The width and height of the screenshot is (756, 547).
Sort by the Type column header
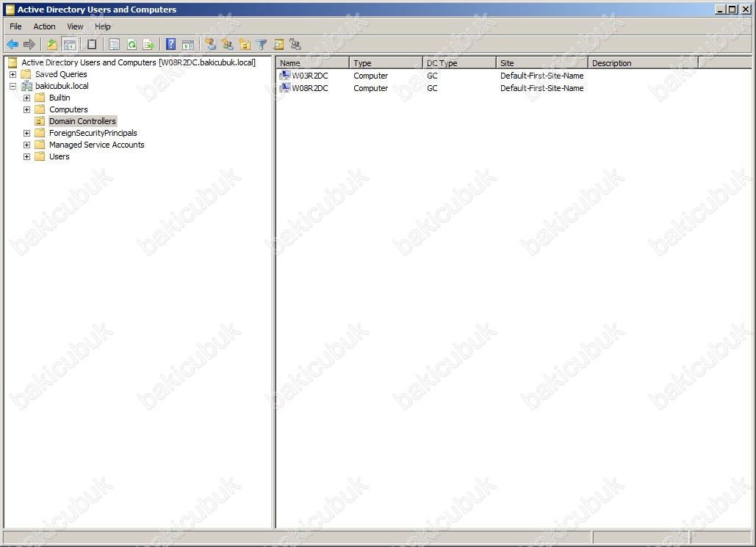[x=386, y=63]
